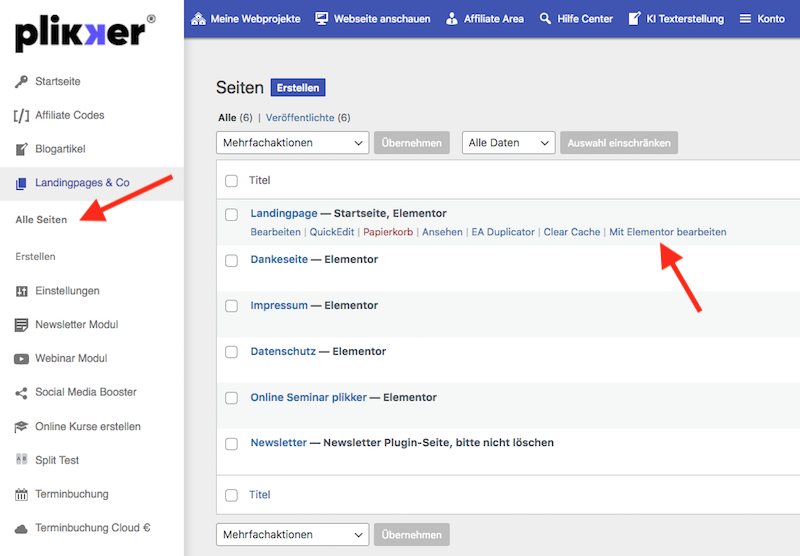Click the Terminbuchung calendar icon
The image size is (800, 556).
[21, 494]
